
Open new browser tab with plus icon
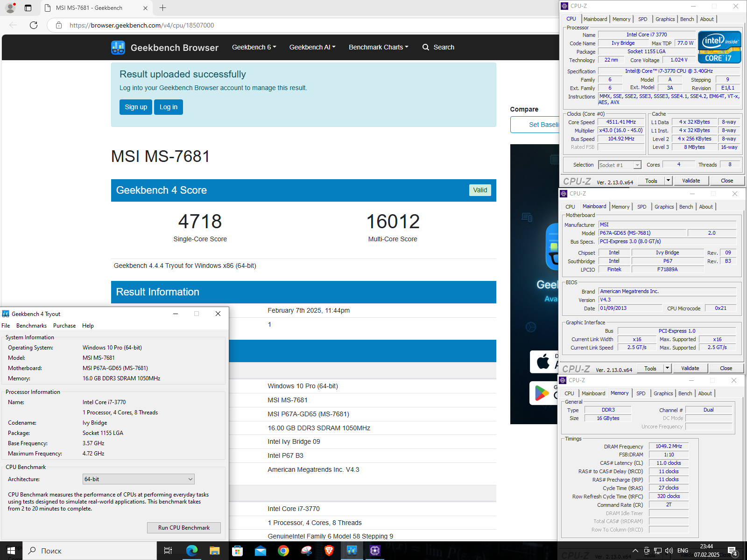click(x=162, y=7)
